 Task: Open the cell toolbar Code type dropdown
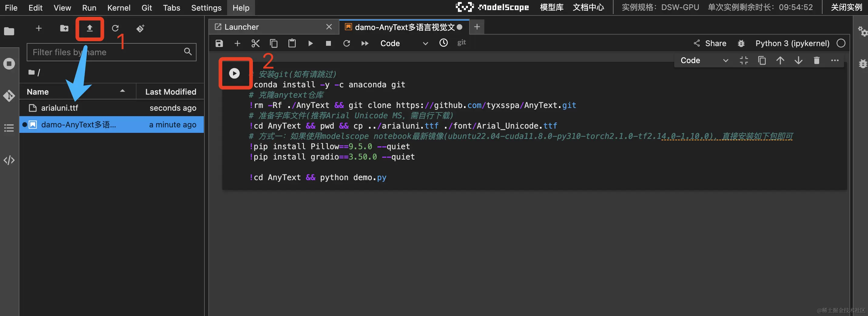pos(704,60)
